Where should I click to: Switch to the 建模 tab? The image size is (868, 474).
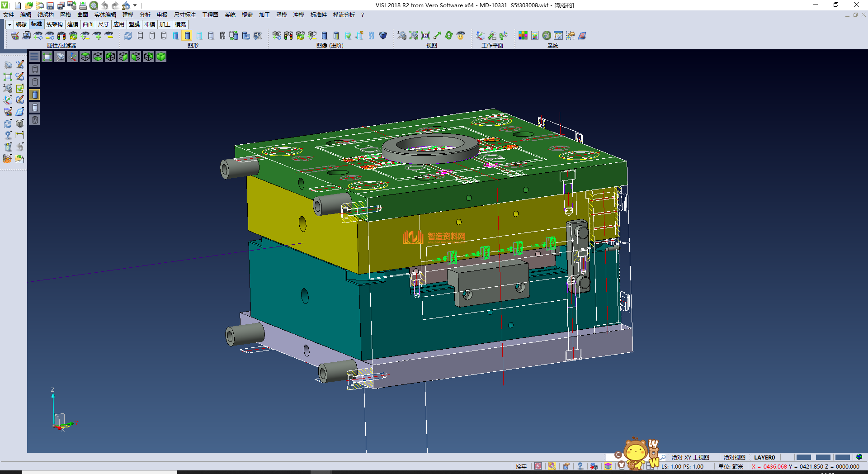tap(72, 24)
